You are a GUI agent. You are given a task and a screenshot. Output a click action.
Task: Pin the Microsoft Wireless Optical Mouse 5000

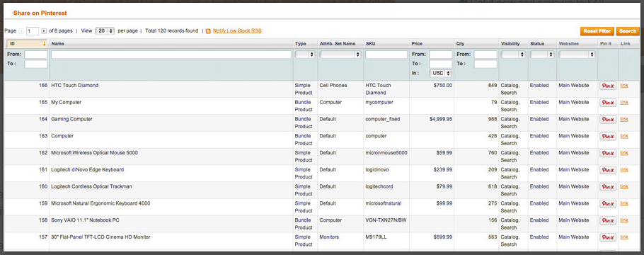(608, 154)
